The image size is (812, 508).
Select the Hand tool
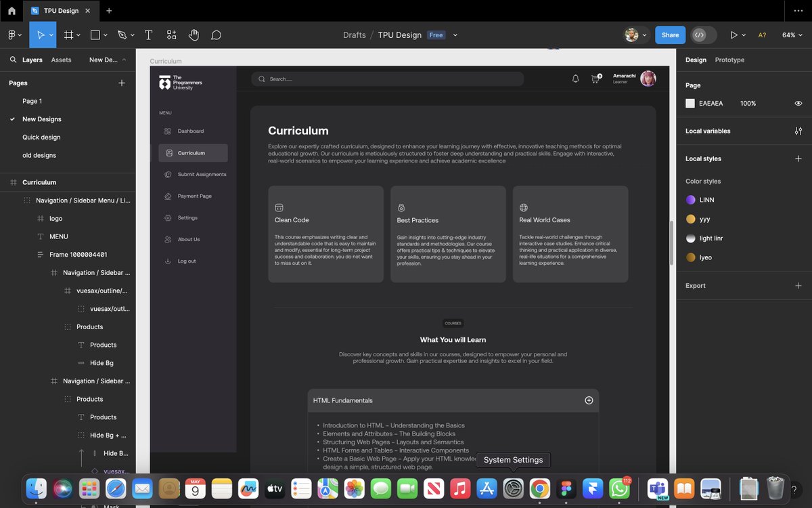(194, 35)
